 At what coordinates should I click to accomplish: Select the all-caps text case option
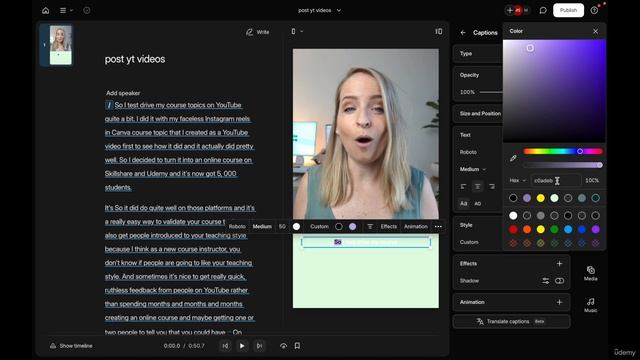[x=478, y=203]
